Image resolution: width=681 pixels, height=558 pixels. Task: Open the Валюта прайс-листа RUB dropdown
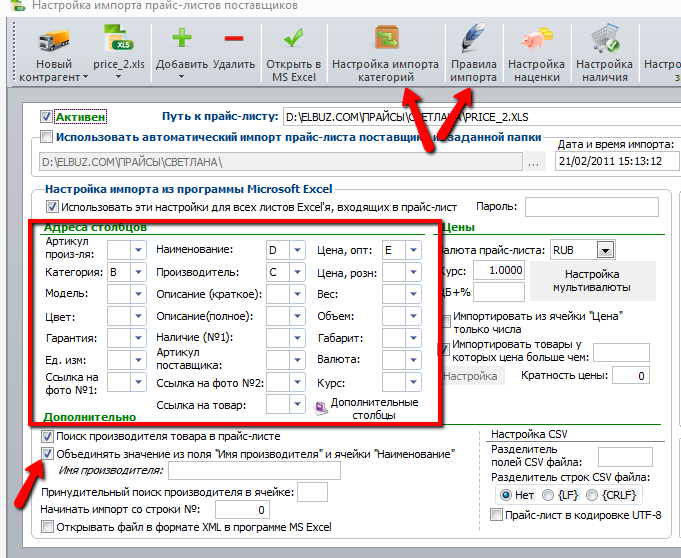click(605, 250)
